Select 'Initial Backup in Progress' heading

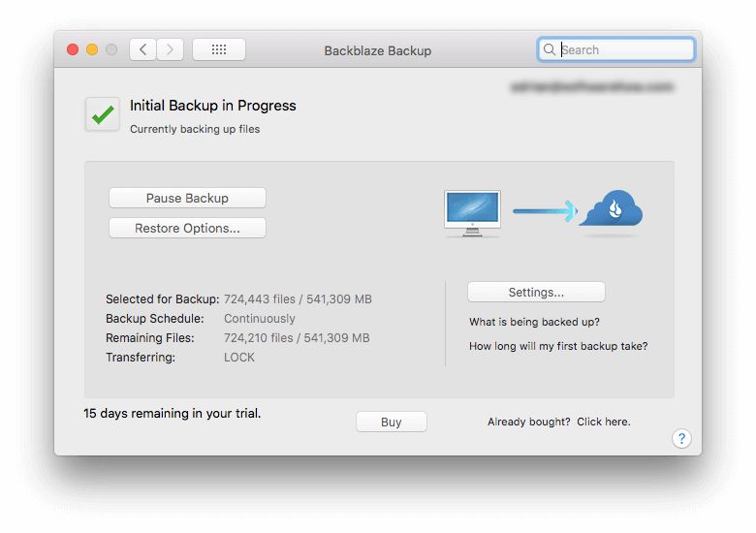coord(212,106)
